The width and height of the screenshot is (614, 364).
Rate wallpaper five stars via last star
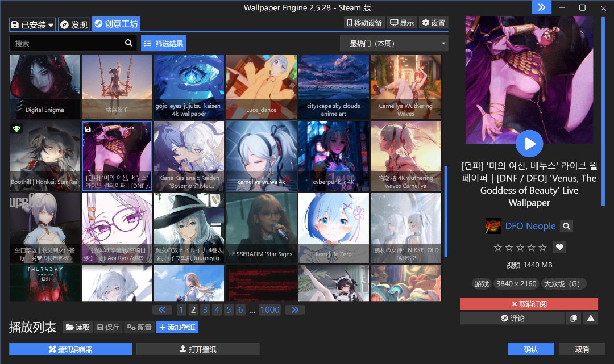point(542,248)
